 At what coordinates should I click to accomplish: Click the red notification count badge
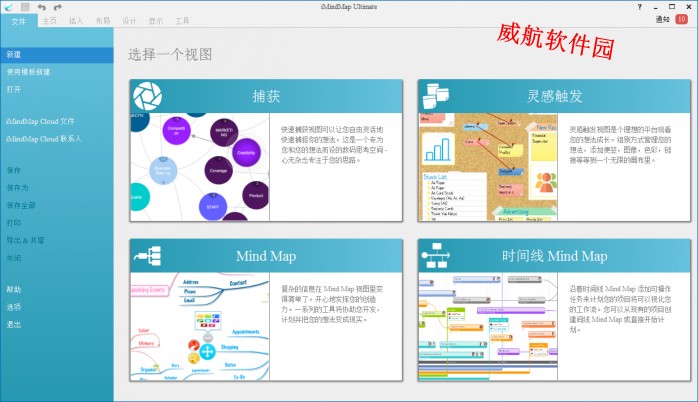coord(681,19)
